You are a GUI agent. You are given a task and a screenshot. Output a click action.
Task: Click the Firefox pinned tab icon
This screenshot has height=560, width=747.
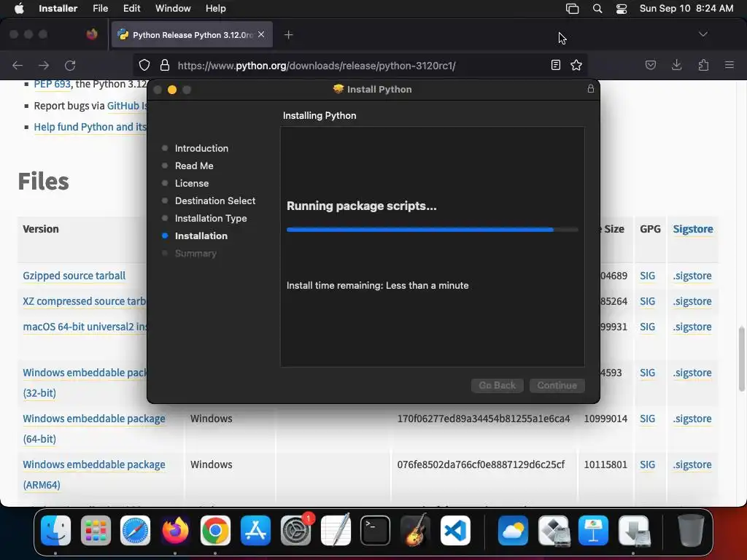pyautogui.click(x=92, y=34)
